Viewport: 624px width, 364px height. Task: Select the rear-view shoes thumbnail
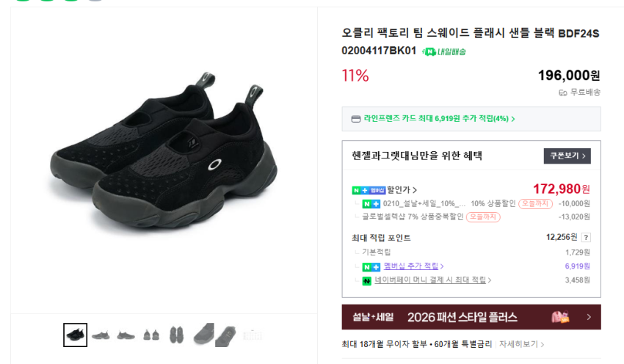(151, 335)
